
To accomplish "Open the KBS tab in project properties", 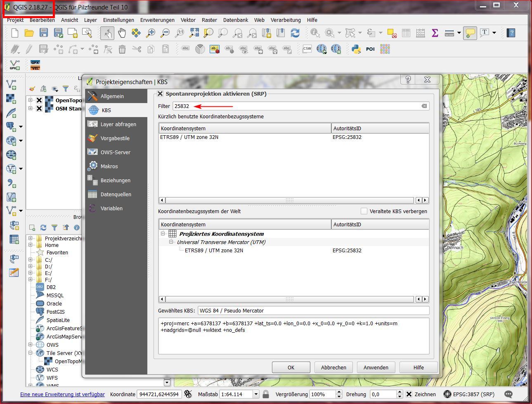I will coord(106,110).
